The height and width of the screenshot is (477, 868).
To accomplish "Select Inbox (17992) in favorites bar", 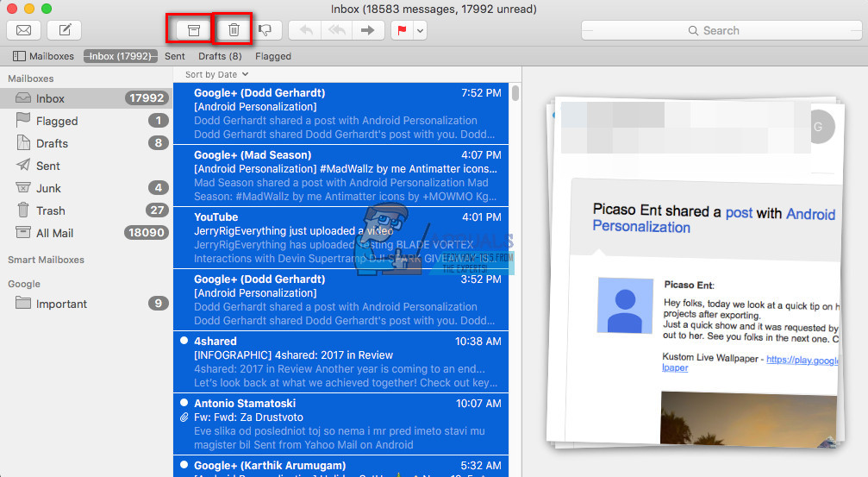I will [x=120, y=56].
